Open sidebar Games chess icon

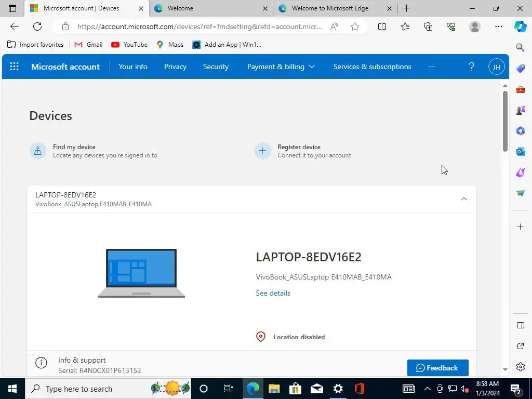(520, 110)
